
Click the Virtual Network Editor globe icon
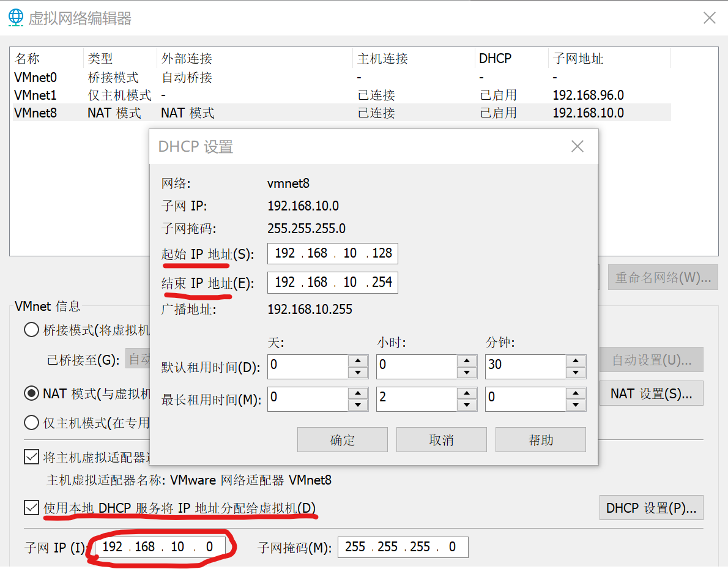tap(16, 18)
